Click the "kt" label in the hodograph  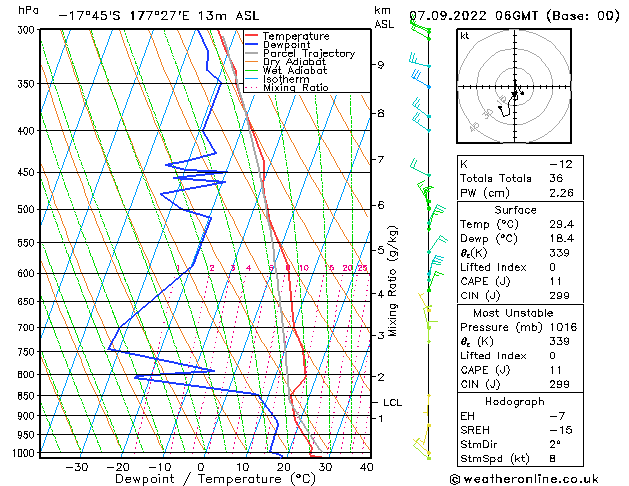(x=465, y=36)
